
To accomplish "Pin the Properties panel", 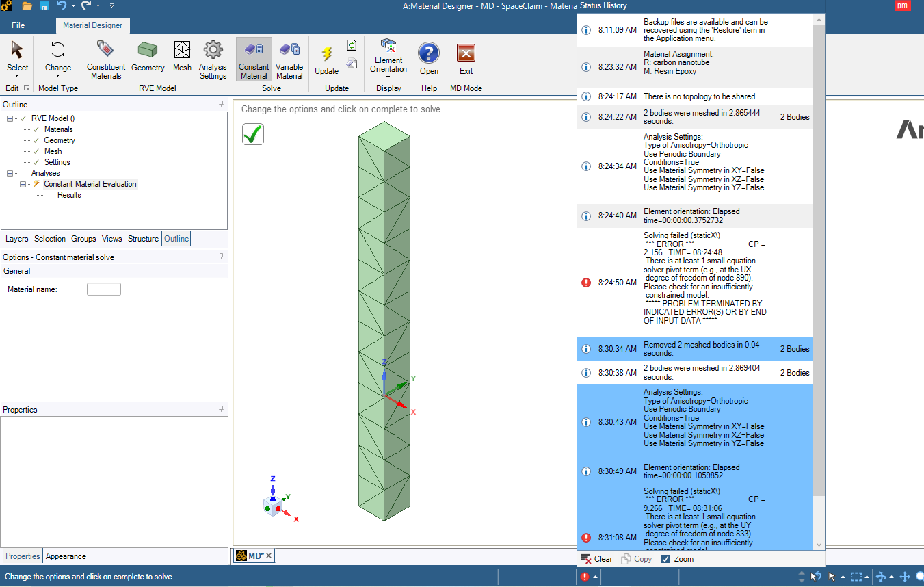I will (221, 409).
